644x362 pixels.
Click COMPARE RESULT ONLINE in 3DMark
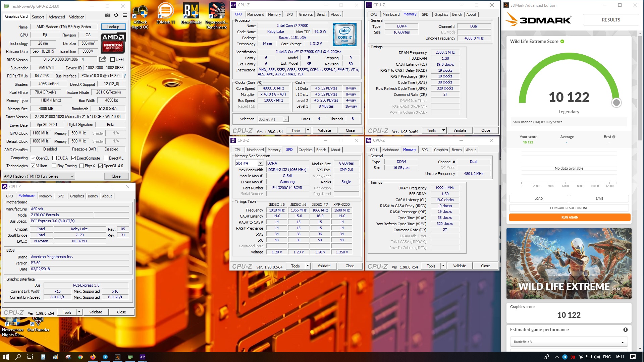(569, 208)
